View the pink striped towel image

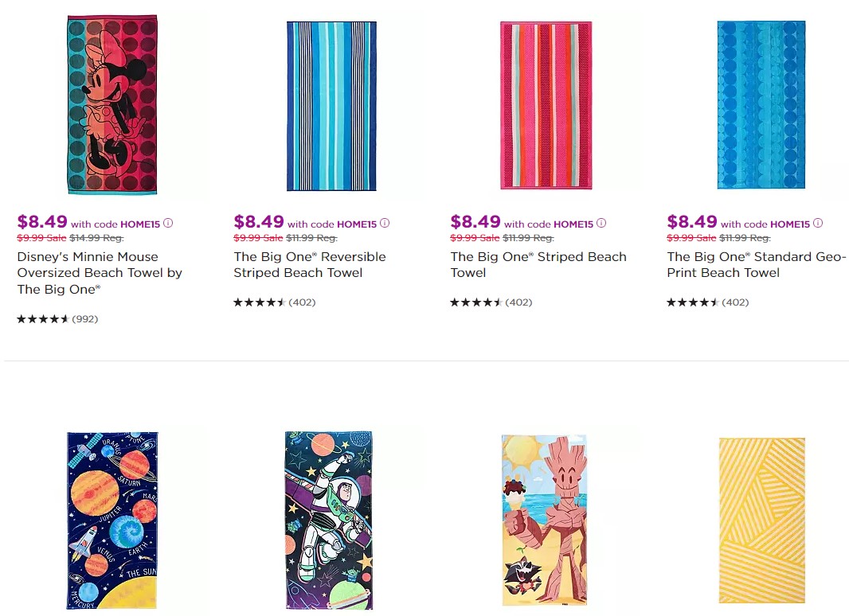(x=546, y=106)
